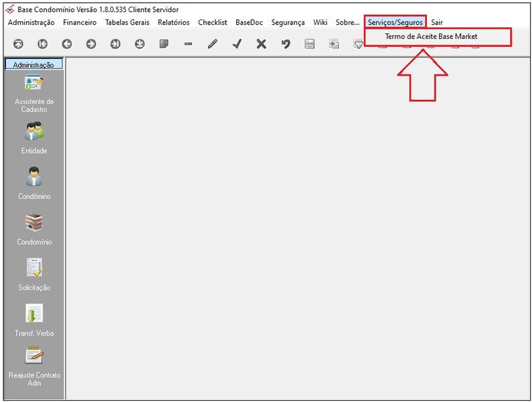Open the Financeiro menu
Screen dimensions: 532x402
pos(80,22)
